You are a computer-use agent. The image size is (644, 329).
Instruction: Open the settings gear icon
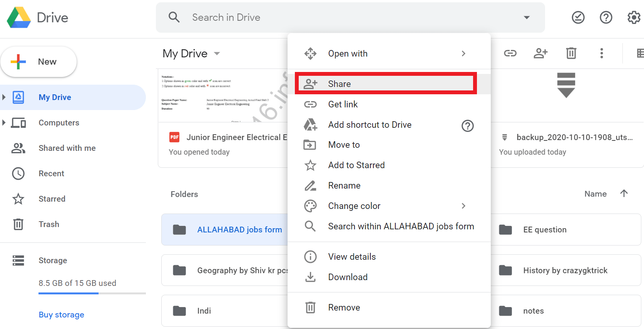click(x=634, y=17)
